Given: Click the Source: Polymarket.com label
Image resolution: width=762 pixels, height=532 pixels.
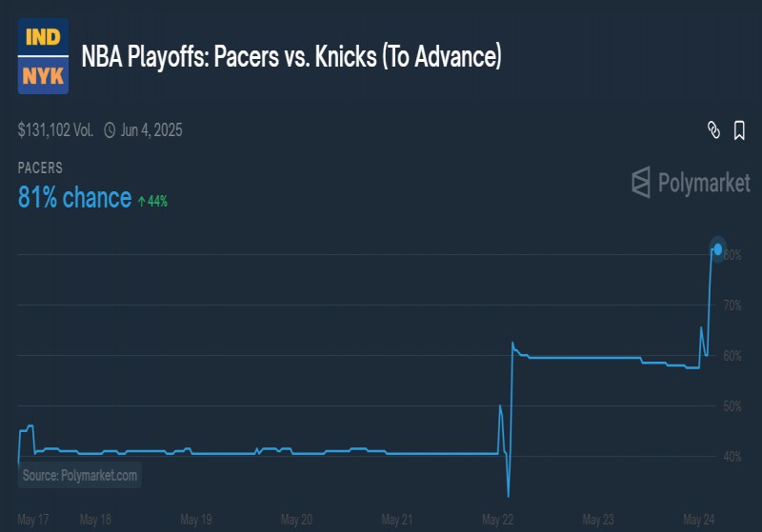Looking at the screenshot, I should tap(80, 475).
